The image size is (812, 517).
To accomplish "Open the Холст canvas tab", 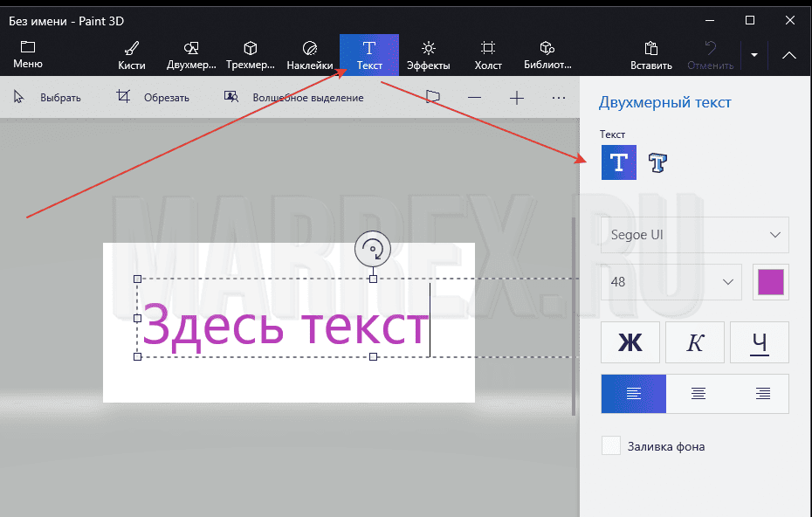I will click(488, 55).
